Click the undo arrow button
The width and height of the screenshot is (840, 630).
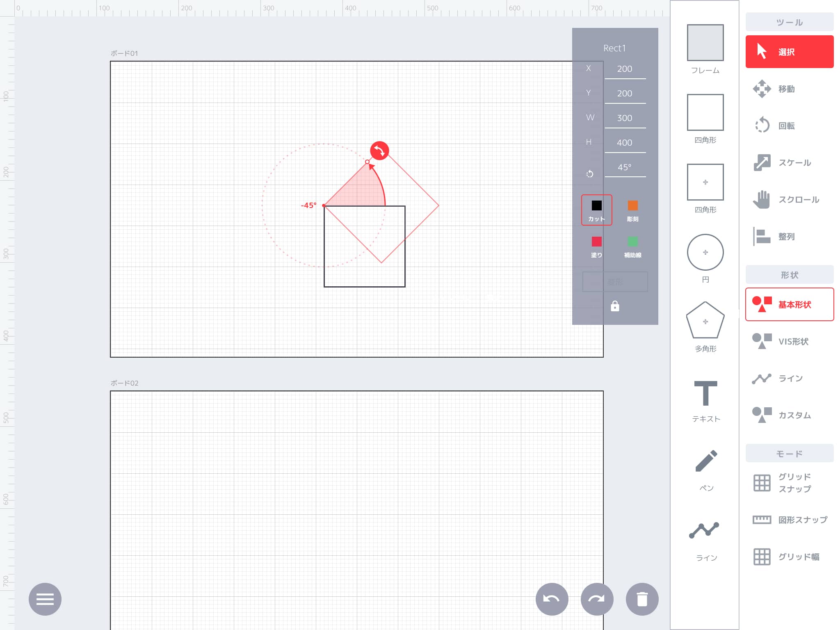pyautogui.click(x=552, y=599)
